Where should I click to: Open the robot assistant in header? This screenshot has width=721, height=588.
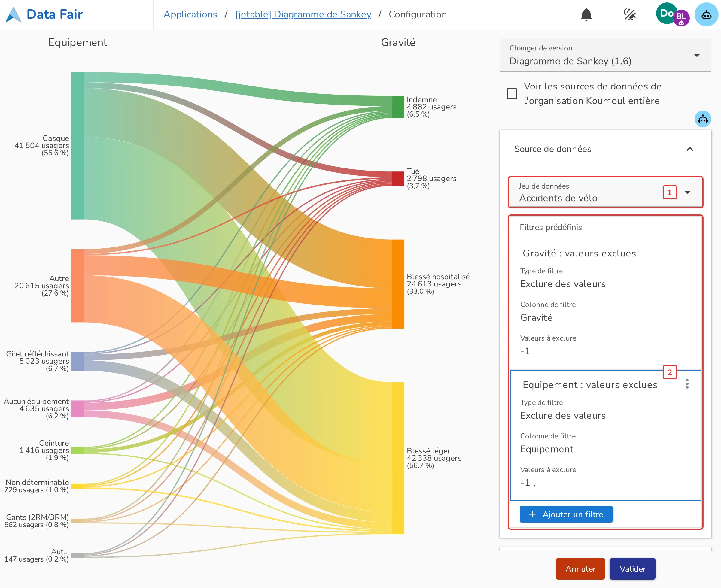tap(707, 14)
